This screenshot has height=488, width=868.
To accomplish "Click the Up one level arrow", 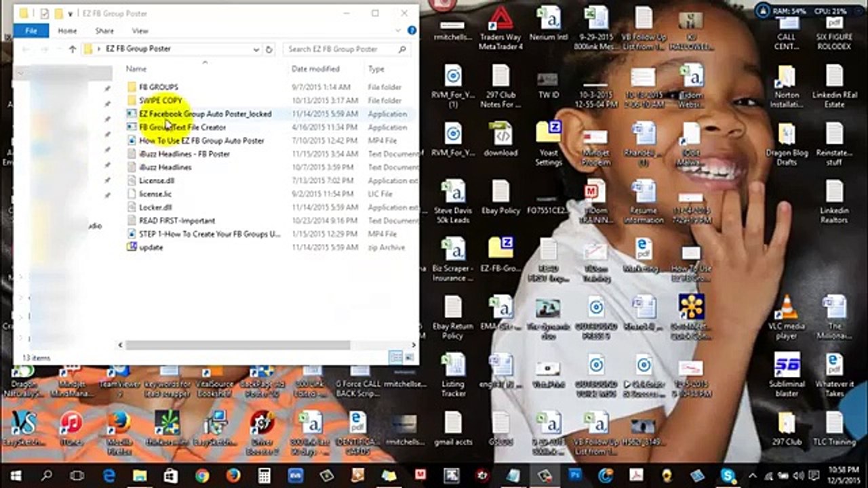I will (x=73, y=49).
